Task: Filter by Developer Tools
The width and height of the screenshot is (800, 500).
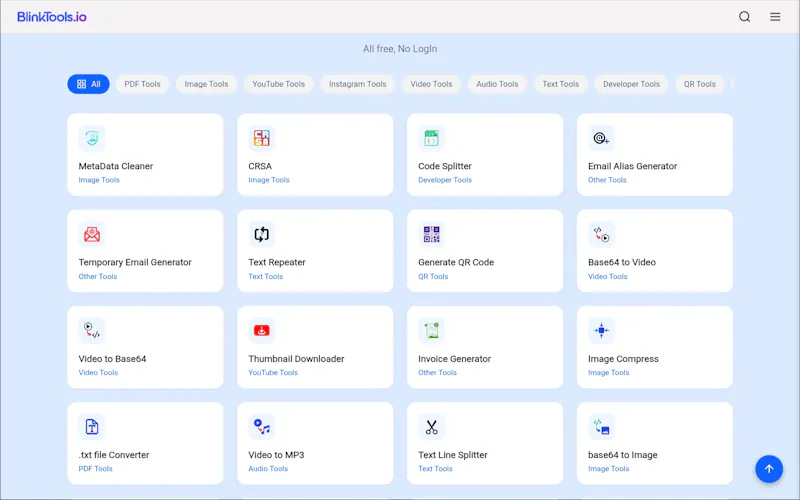Action: click(631, 84)
